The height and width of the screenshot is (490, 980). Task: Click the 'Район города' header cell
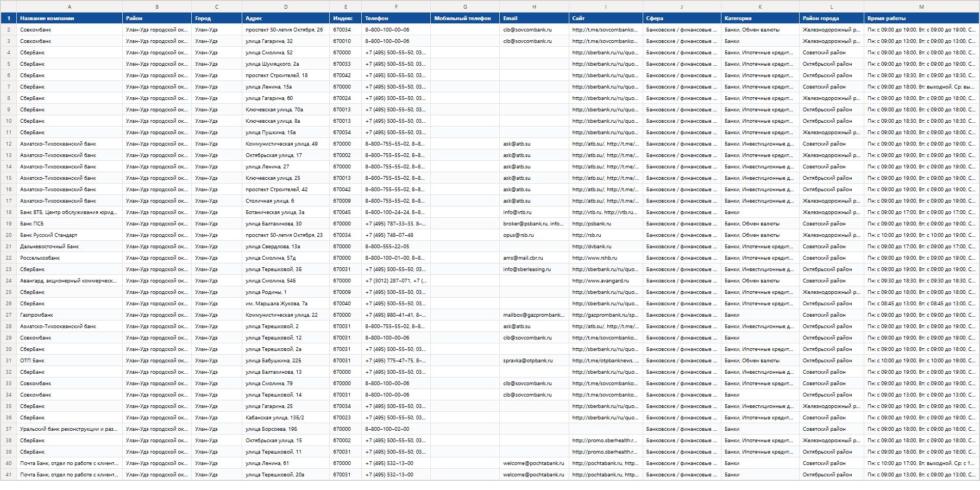click(832, 18)
